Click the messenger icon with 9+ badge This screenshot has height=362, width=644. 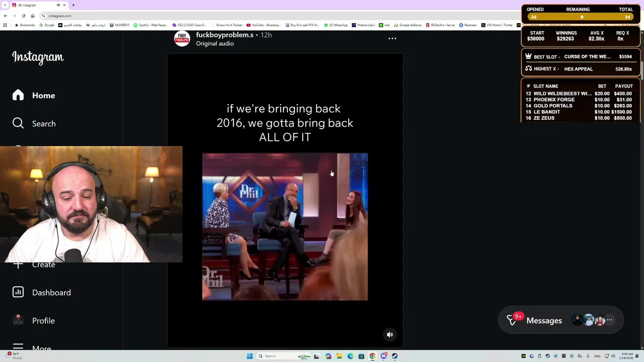(x=513, y=320)
